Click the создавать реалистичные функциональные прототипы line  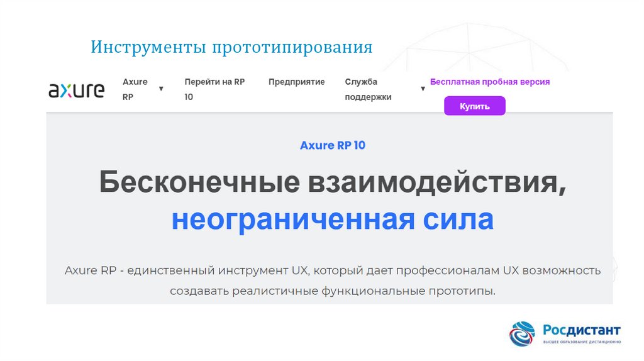(x=332, y=291)
